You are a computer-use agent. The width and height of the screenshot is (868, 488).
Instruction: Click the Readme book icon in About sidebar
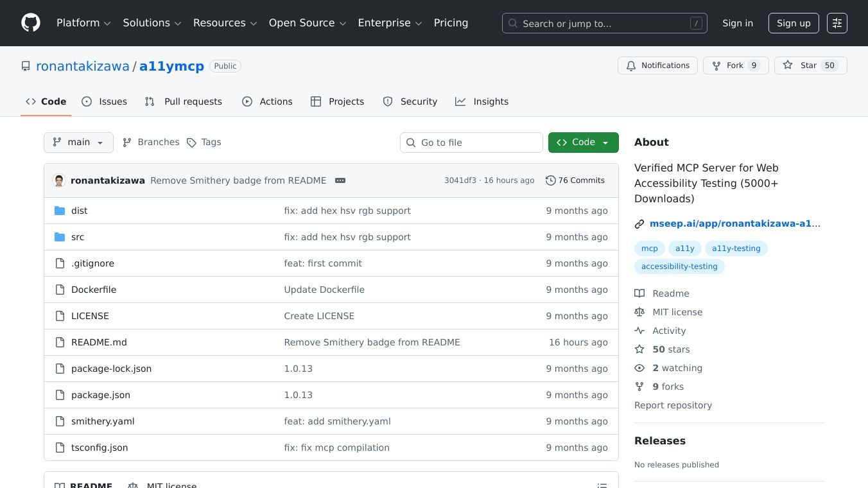point(639,293)
